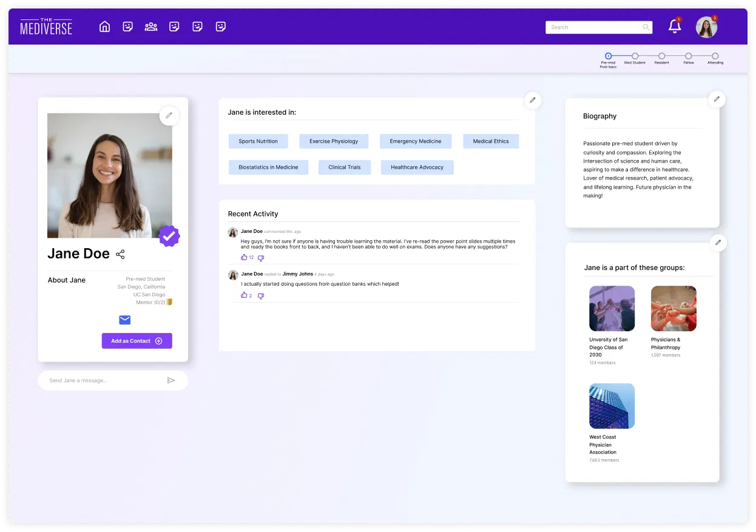Screen dimensions: 756x532
Task: Dislike the question banks reply
Action: point(261,296)
